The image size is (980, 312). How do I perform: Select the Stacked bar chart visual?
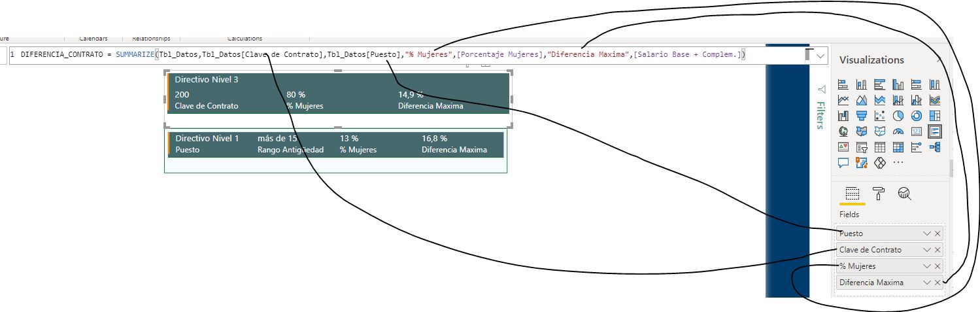point(843,84)
